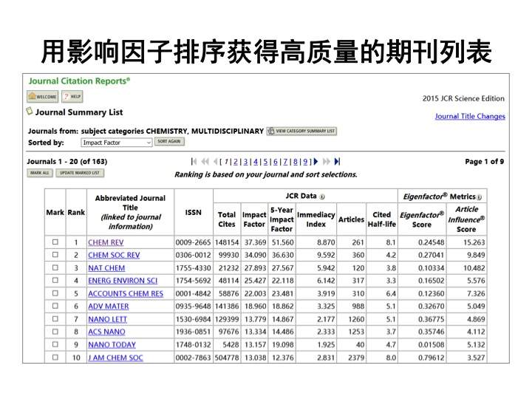This screenshot has height=399, width=532.
Task: Click the Total Cites column header
Action: coord(227,219)
